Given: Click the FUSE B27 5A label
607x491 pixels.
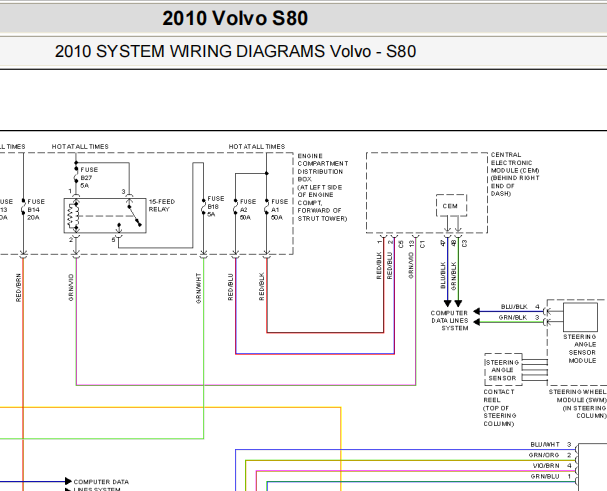Looking at the screenshot, I should 89,177.
